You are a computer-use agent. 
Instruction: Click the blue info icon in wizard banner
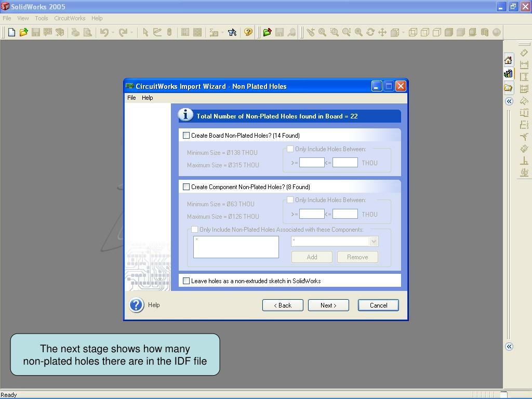click(185, 115)
